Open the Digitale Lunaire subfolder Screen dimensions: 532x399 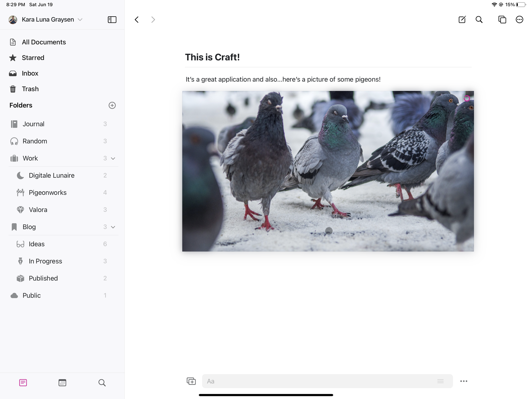(62, 175)
